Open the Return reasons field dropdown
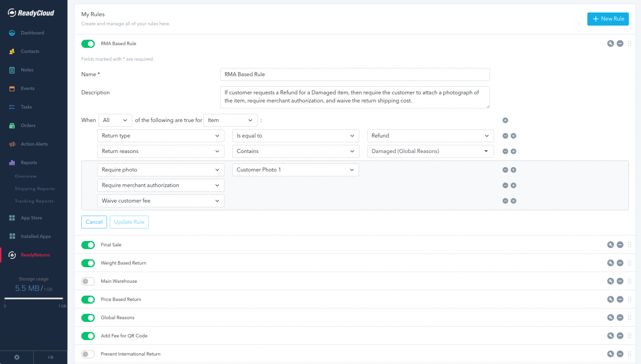The image size is (641, 364). pyautogui.click(x=161, y=151)
